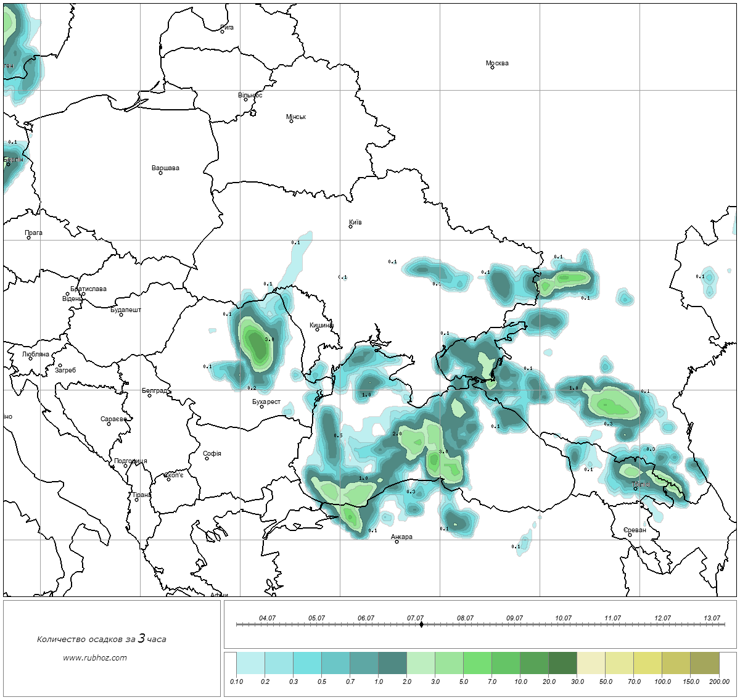Select the Анкара city marker
The width and height of the screenshot is (740, 700).
click(x=397, y=541)
